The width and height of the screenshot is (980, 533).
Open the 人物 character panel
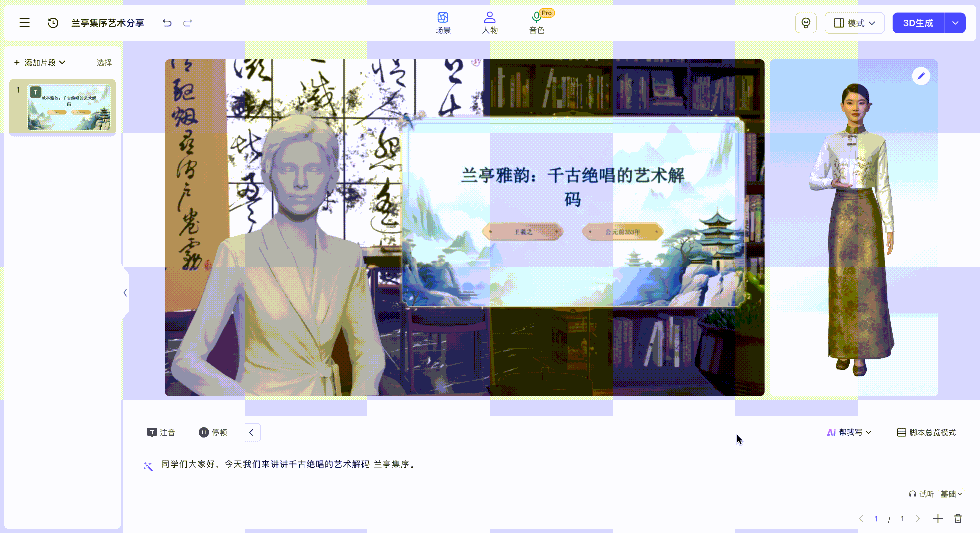490,23
